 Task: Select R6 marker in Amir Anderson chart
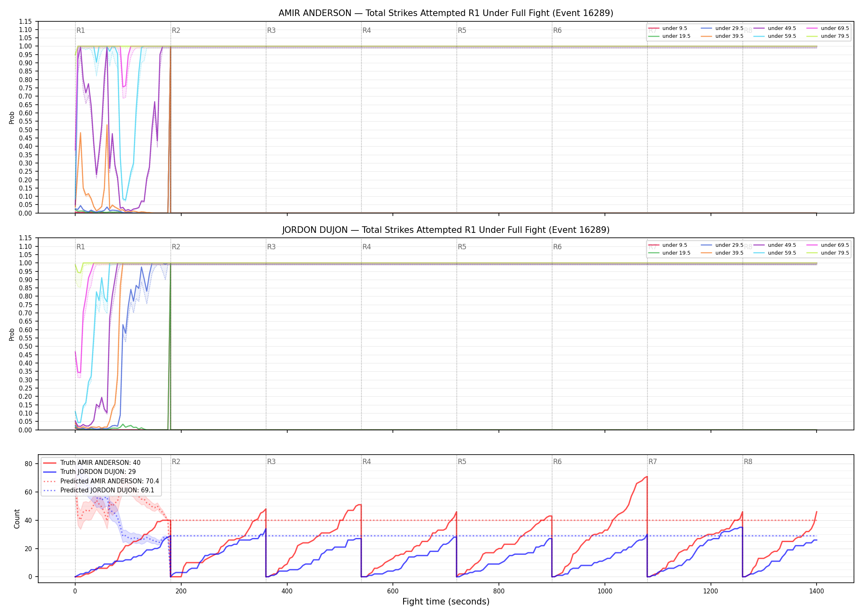tap(557, 30)
